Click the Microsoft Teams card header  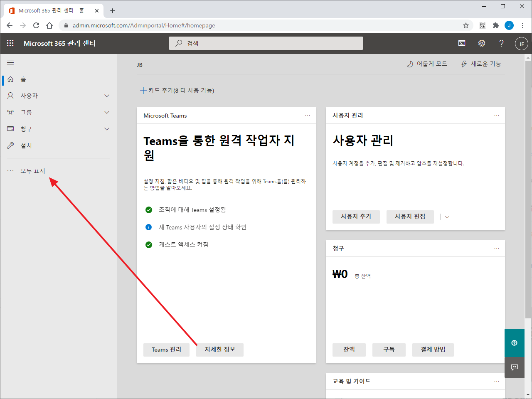[165, 116]
